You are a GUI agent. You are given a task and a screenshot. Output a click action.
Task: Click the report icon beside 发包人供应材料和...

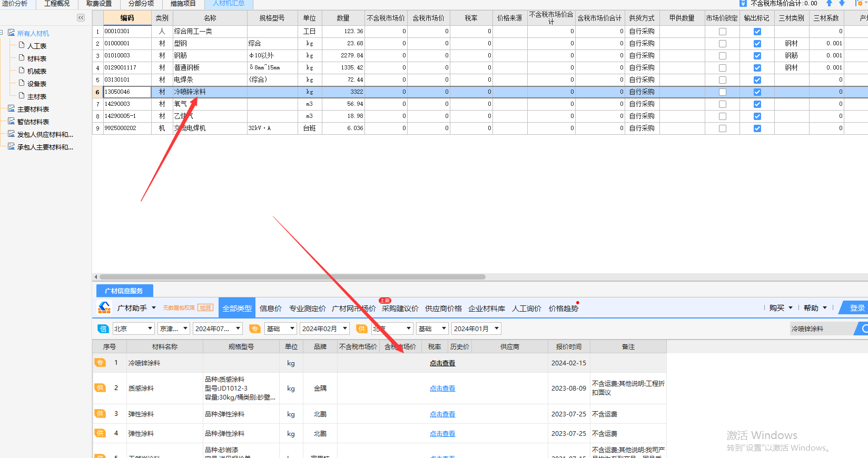(x=11, y=134)
